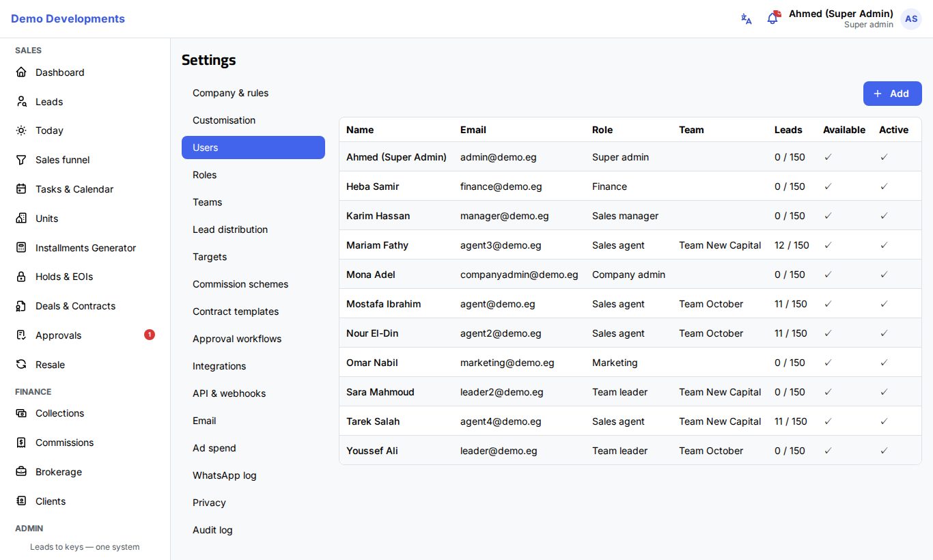Click the Approvals receipt icon
The width and height of the screenshot is (933, 560).
[21, 335]
